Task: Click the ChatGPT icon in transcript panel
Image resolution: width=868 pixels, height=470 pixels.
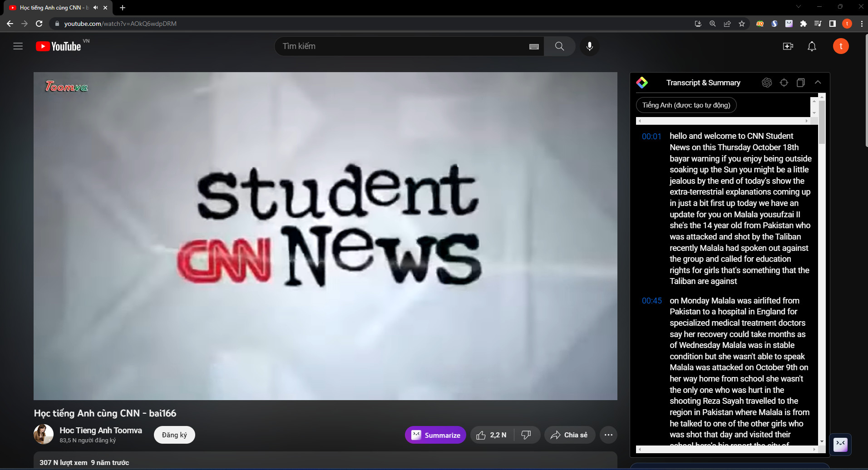Action: click(x=767, y=83)
